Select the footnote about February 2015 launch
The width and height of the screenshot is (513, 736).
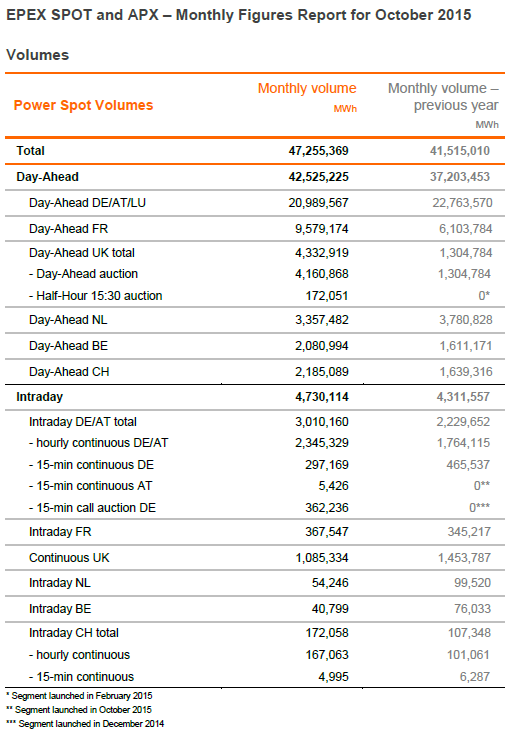(79, 696)
